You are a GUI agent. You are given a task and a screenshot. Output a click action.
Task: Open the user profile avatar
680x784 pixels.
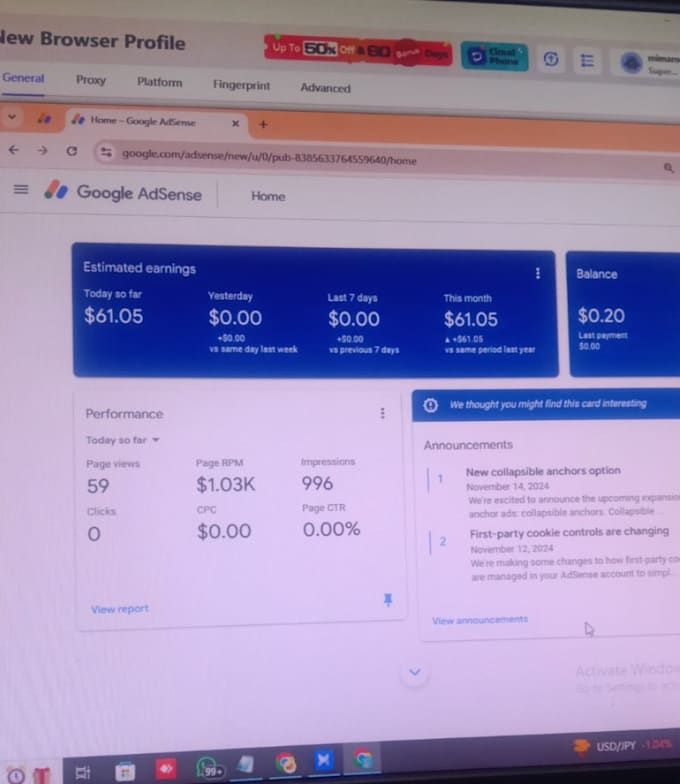632,62
